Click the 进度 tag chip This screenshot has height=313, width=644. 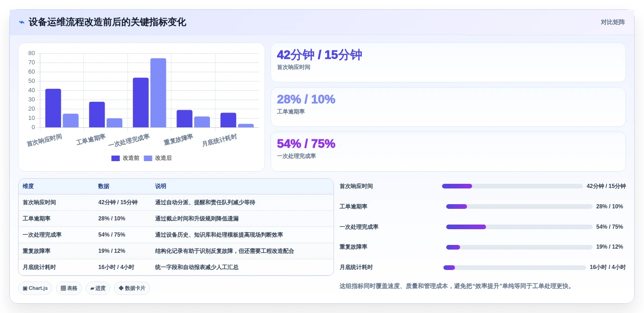pyautogui.click(x=98, y=288)
